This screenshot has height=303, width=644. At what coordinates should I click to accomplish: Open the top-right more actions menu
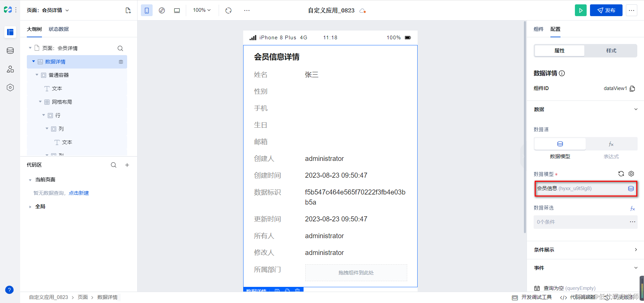632,10
